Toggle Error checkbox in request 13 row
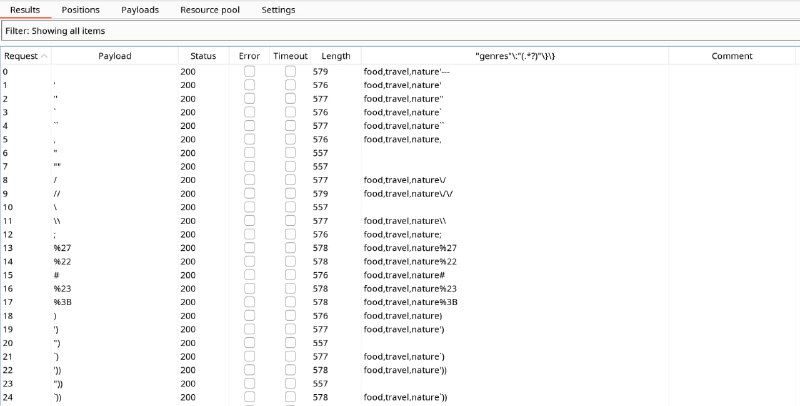This screenshot has width=800, height=406. pos(249,248)
